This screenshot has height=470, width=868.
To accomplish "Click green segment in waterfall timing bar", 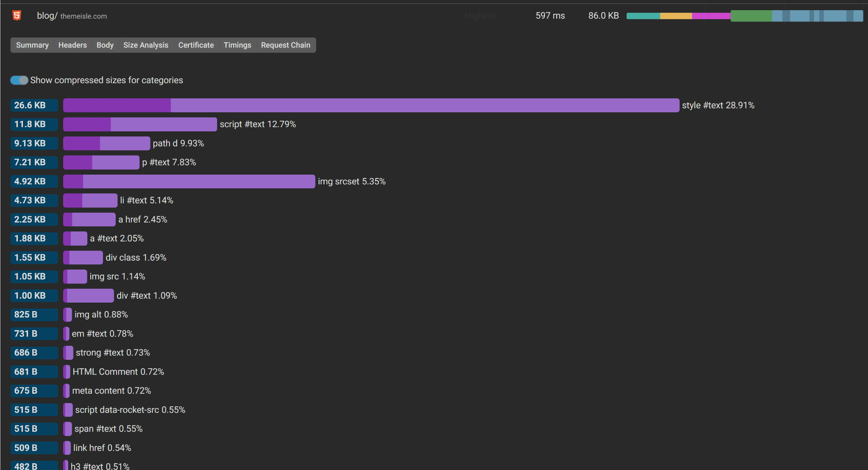I will (x=751, y=16).
